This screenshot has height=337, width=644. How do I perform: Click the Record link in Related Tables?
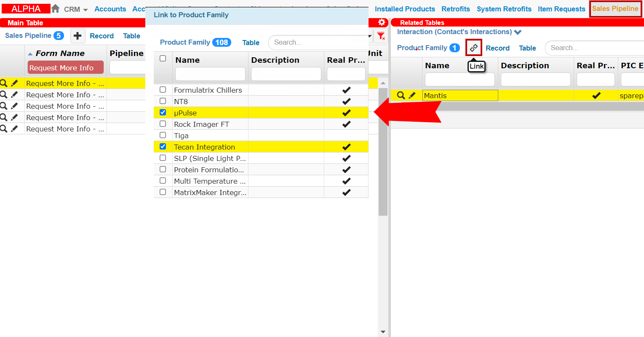[497, 48]
